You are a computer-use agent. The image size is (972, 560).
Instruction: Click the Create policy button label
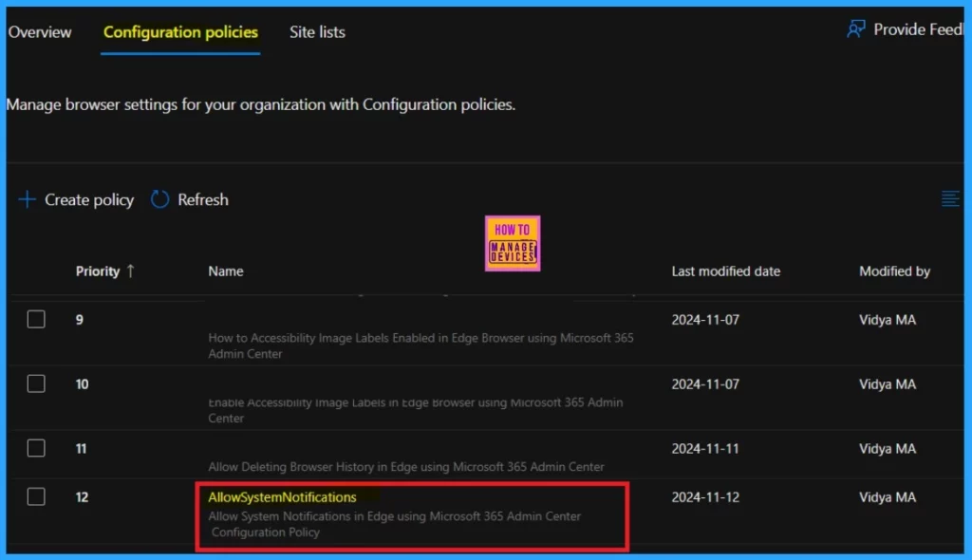coord(89,199)
